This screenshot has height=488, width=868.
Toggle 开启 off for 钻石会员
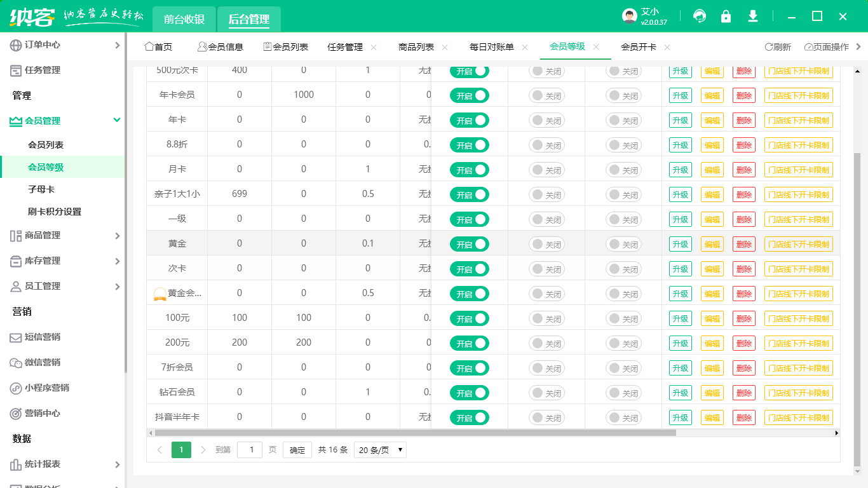(x=469, y=392)
